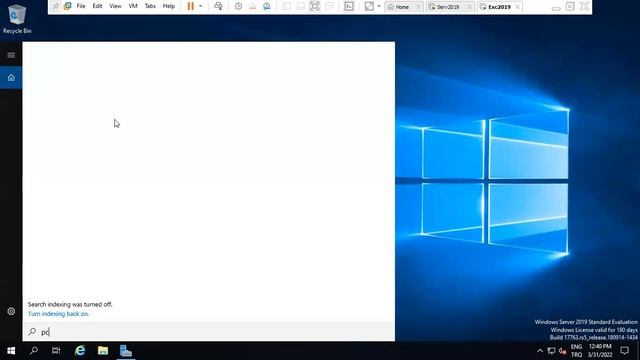Screen dimensions: 640x360
Task: Click the volume tray icon
Action: [x=563, y=351]
